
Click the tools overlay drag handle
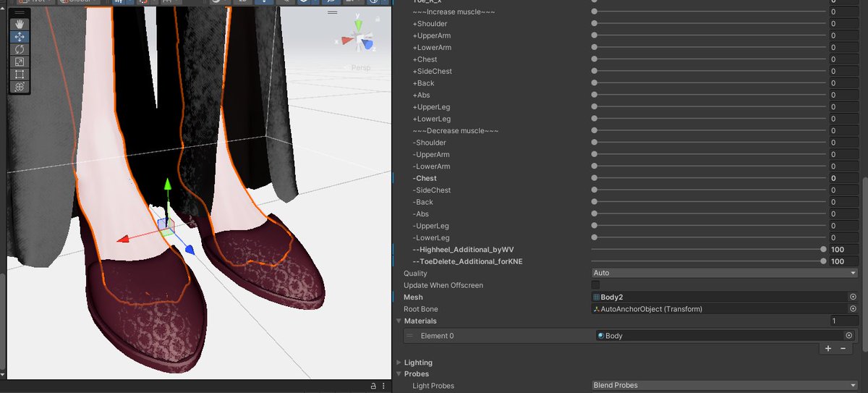coord(20,13)
